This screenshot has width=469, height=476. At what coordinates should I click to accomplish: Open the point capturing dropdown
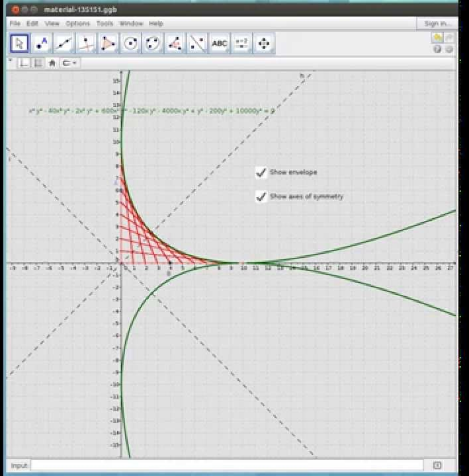[69, 63]
